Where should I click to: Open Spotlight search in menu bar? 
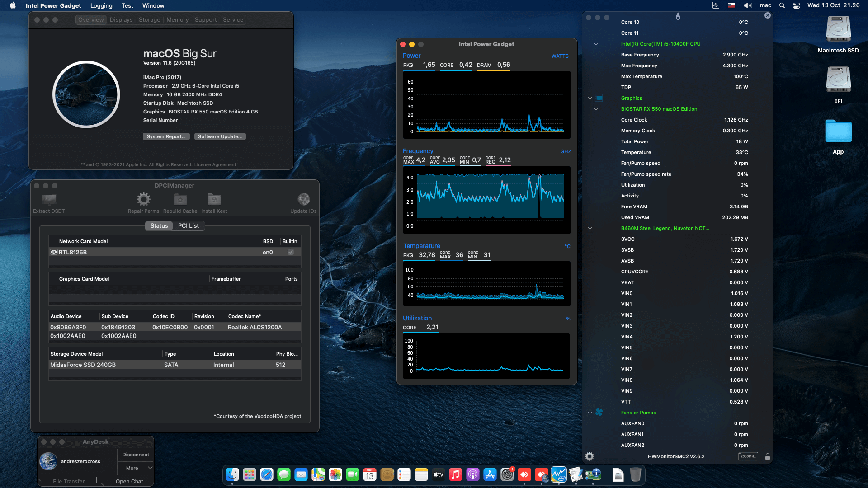782,5
